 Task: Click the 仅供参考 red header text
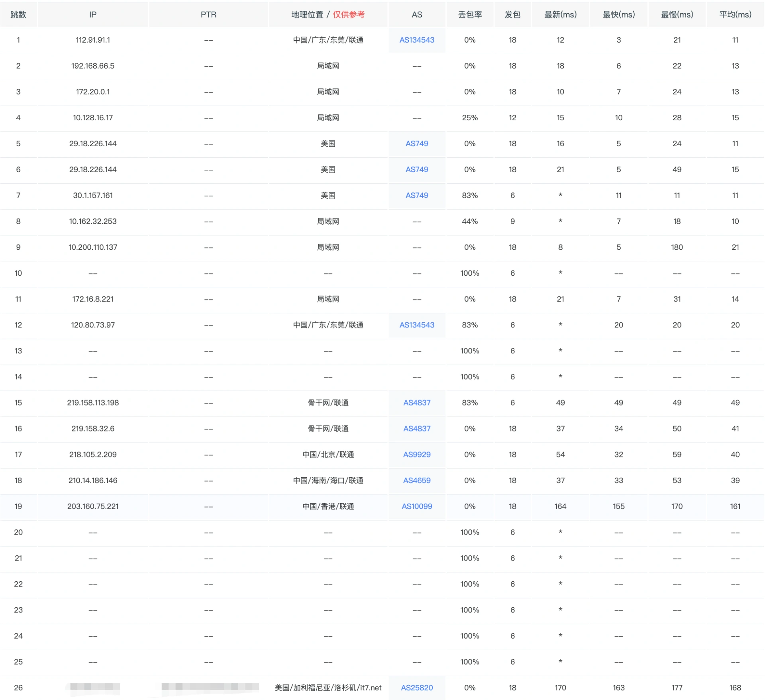[349, 15]
